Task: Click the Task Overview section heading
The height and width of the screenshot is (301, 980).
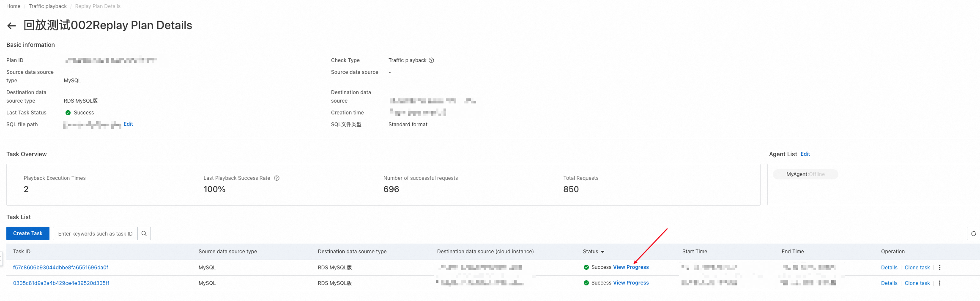Action: [x=27, y=154]
